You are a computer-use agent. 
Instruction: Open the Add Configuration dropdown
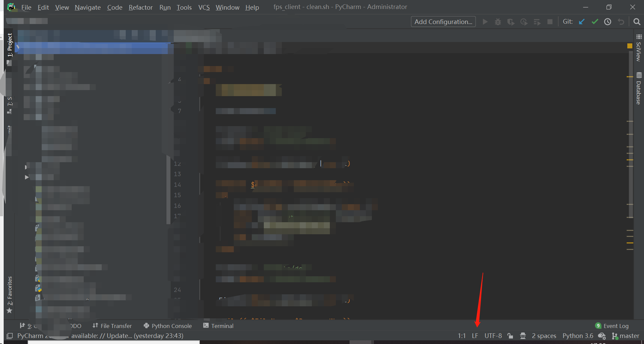(x=443, y=21)
